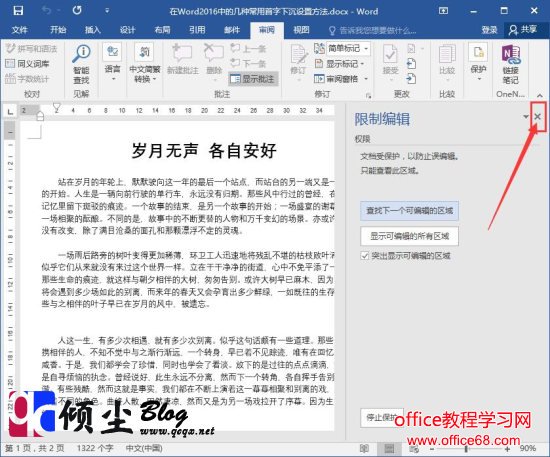Open the Customize Quick Access Toolbar dropdown
The height and width of the screenshot is (457, 550).
[x=107, y=11]
